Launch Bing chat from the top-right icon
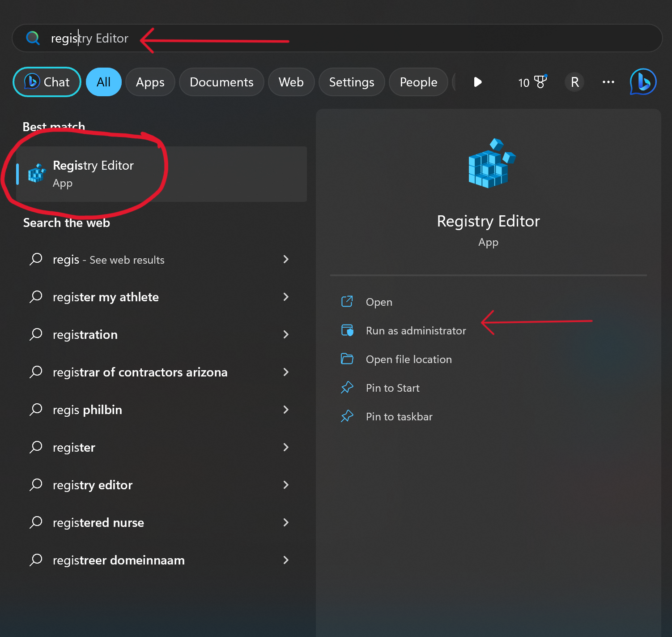 [643, 82]
